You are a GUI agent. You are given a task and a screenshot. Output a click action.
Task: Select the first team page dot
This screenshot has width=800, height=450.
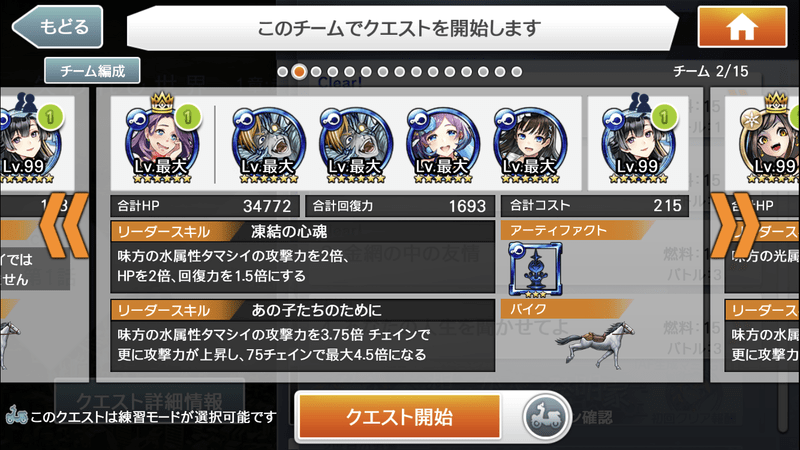click(x=283, y=72)
